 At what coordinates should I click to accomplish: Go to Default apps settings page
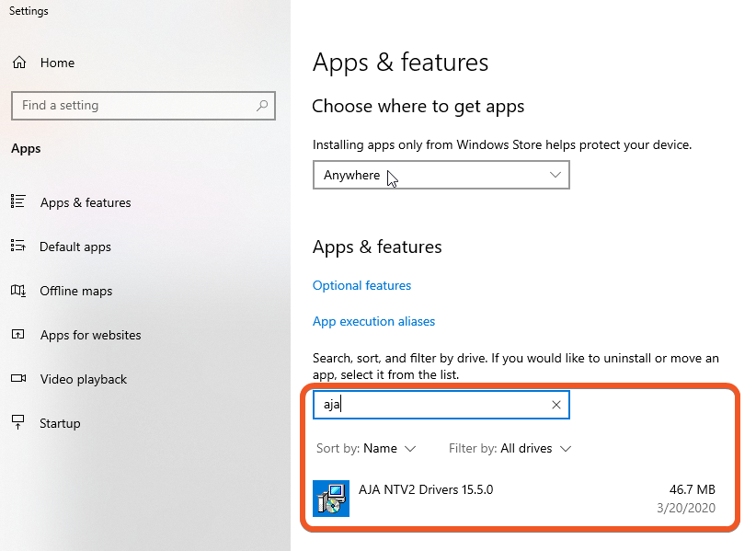click(74, 247)
